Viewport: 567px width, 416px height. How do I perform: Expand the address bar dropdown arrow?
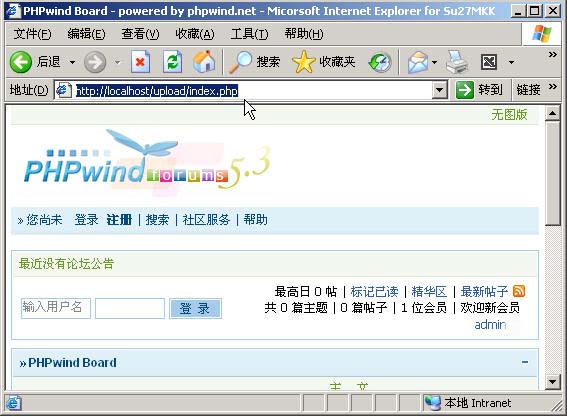440,90
